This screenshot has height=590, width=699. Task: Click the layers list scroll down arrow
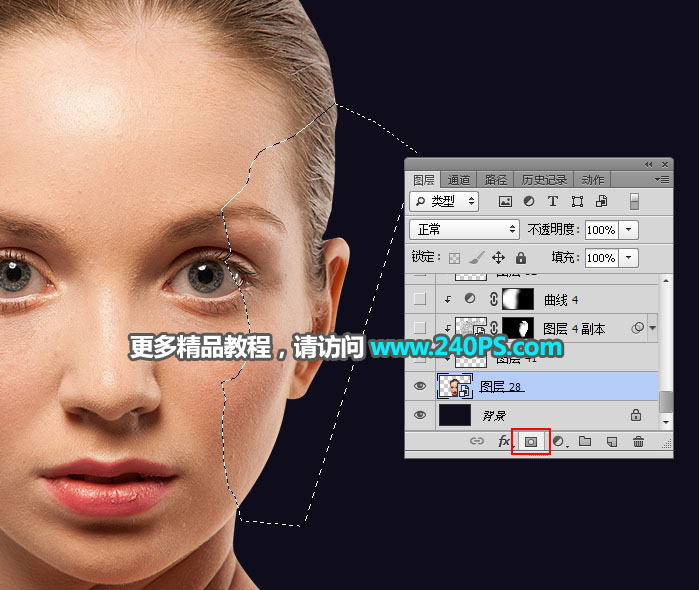pyautogui.click(x=666, y=422)
